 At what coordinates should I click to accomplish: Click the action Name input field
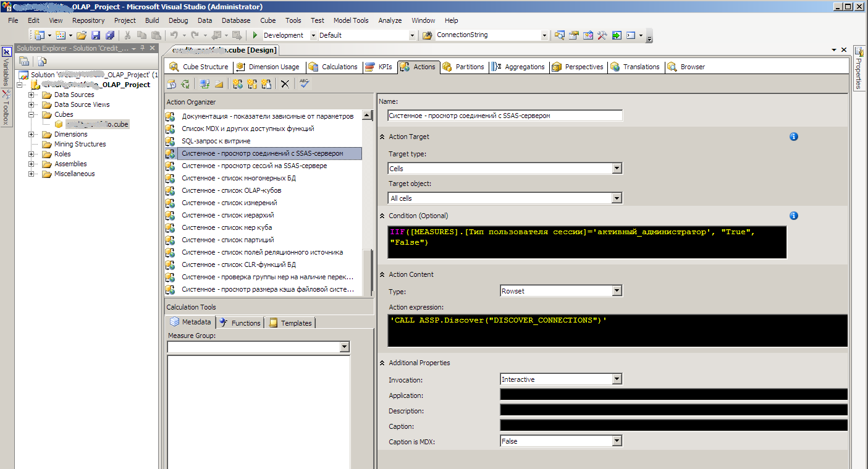coord(505,116)
